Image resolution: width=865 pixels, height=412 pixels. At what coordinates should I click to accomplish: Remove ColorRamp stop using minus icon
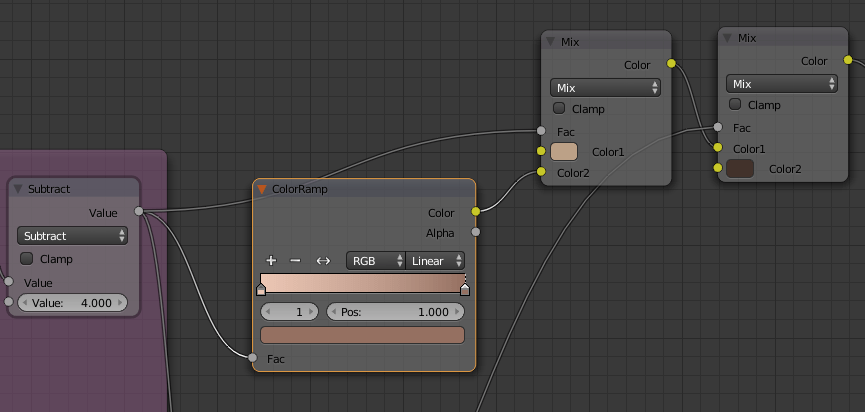point(295,261)
